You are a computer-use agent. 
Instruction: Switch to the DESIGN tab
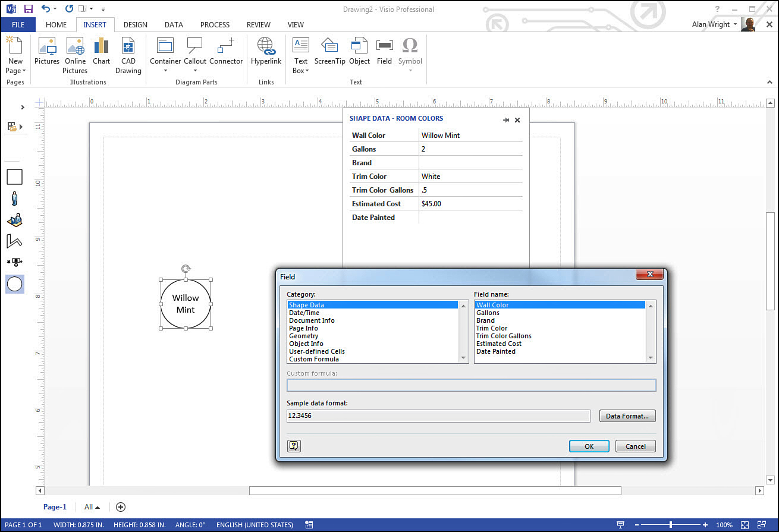pos(136,25)
